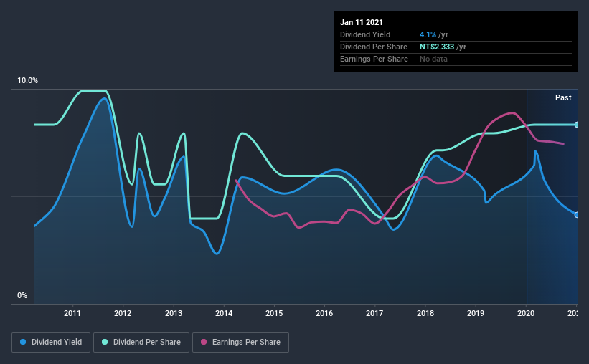Click the Dividend Yield tooltip row label
This screenshot has width=589, height=364.
(x=365, y=34)
